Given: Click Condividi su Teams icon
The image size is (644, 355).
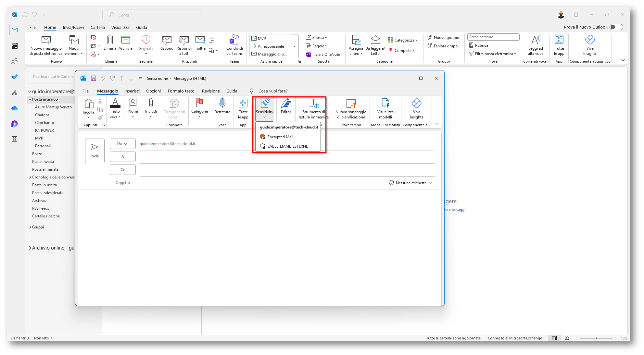Looking at the screenshot, I should tap(234, 40).
